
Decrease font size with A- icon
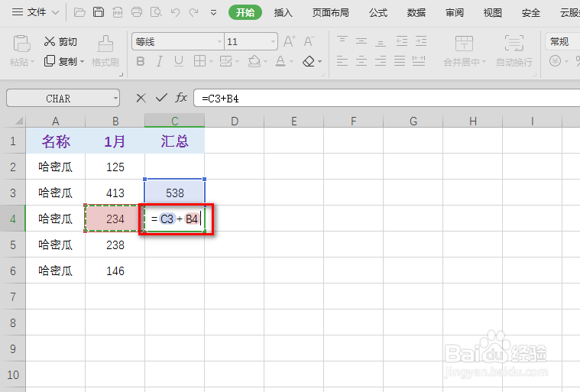click(x=309, y=41)
